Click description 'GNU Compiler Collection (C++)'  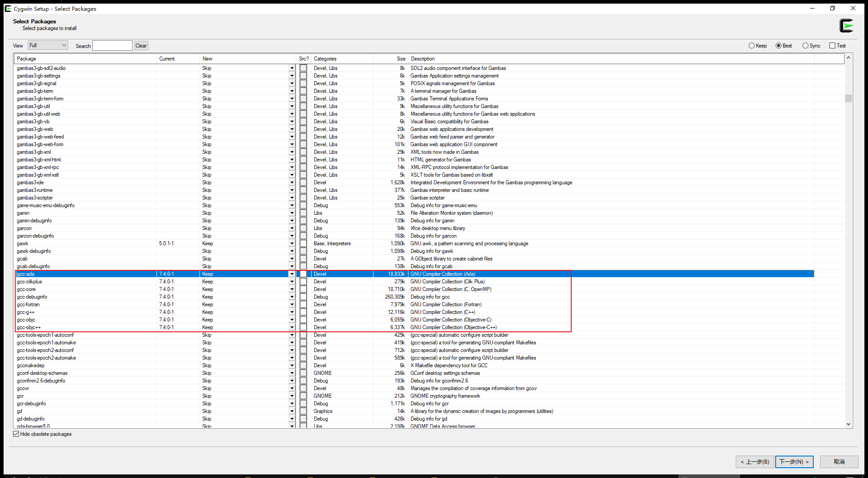(443, 312)
